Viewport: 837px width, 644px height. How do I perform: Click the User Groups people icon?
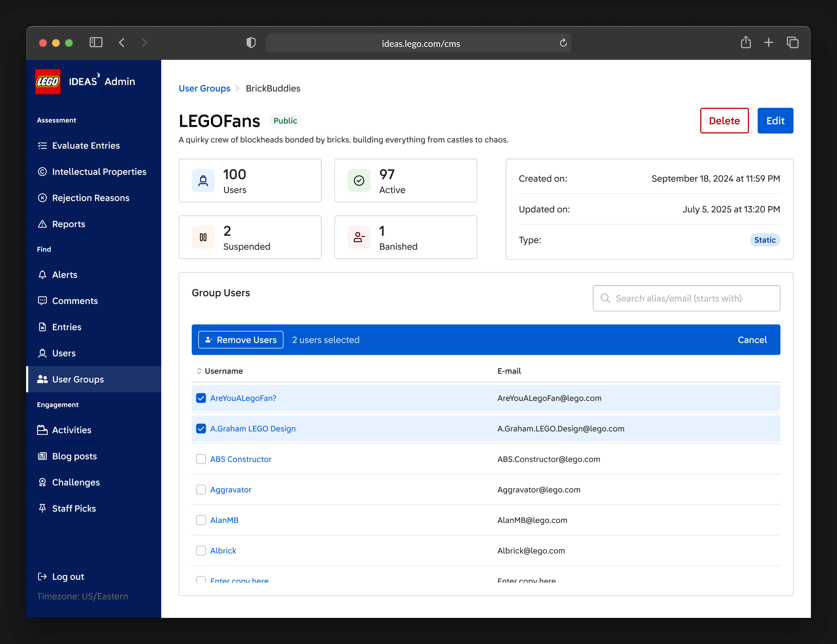42,379
